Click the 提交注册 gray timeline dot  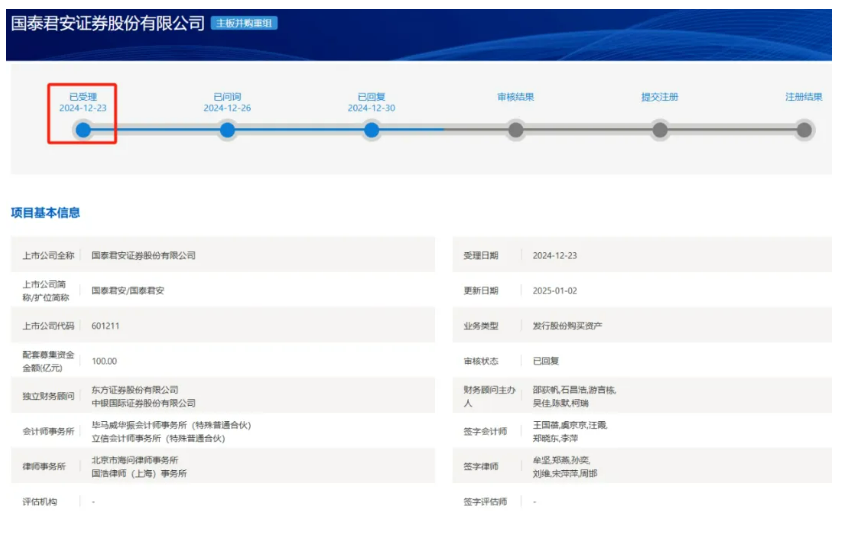660,130
